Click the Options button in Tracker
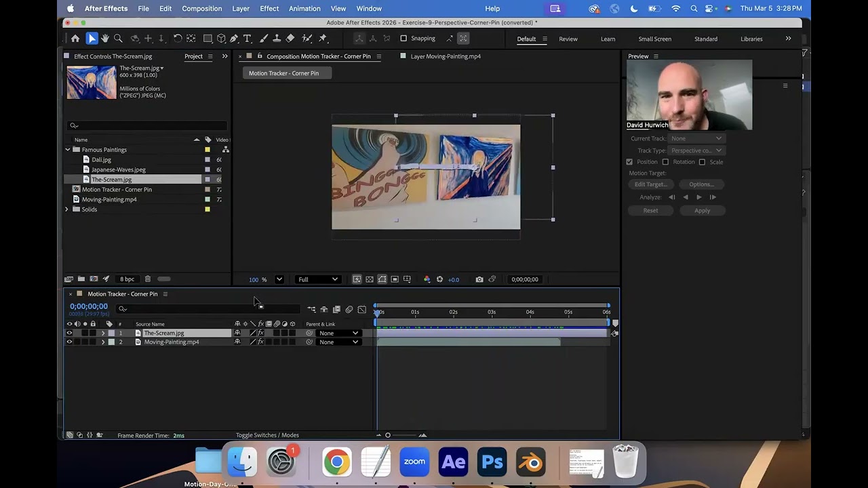Viewport: 868px width, 488px height. point(701,184)
